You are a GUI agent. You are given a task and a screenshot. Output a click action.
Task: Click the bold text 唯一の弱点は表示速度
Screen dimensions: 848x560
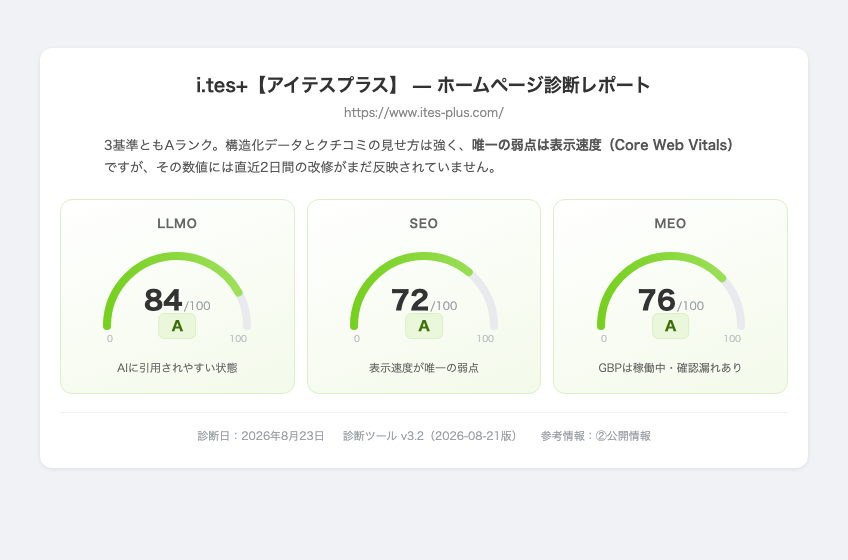pos(536,145)
